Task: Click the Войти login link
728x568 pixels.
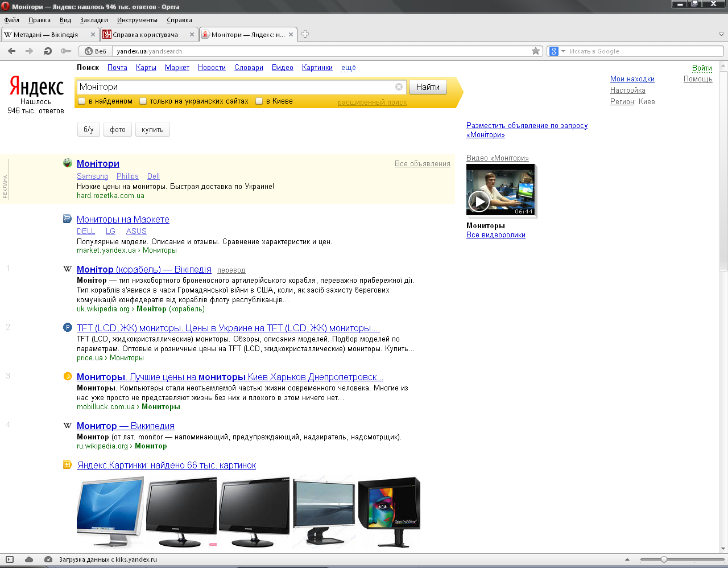Action: coord(702,68)
